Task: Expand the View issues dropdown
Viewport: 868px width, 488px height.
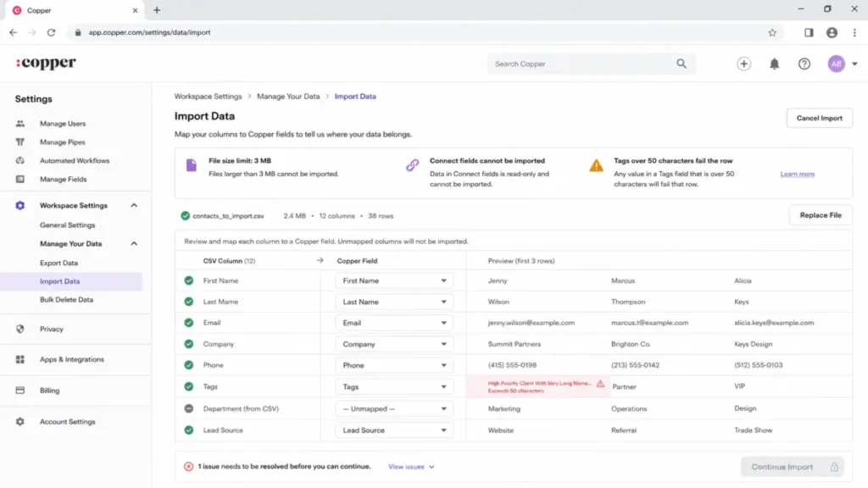Action: (411, 467)
